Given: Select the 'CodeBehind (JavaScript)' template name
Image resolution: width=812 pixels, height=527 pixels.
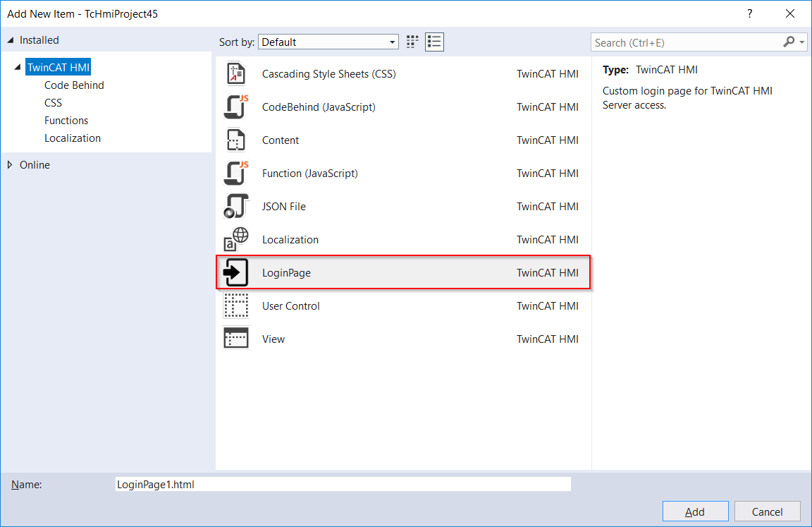Looking at the screenshot, I should pos(319,107).
